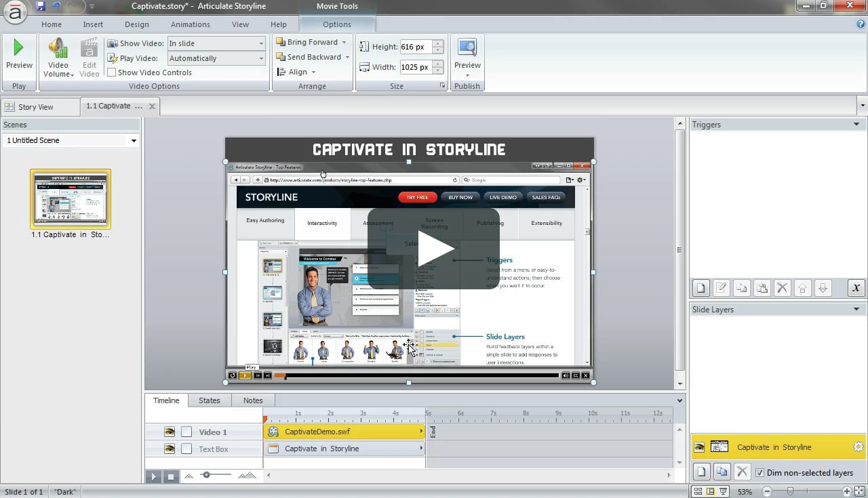Switch to the Story View tab
This screenshot has height=498, width=868.
pyautogui.click(x=40, y=107)
